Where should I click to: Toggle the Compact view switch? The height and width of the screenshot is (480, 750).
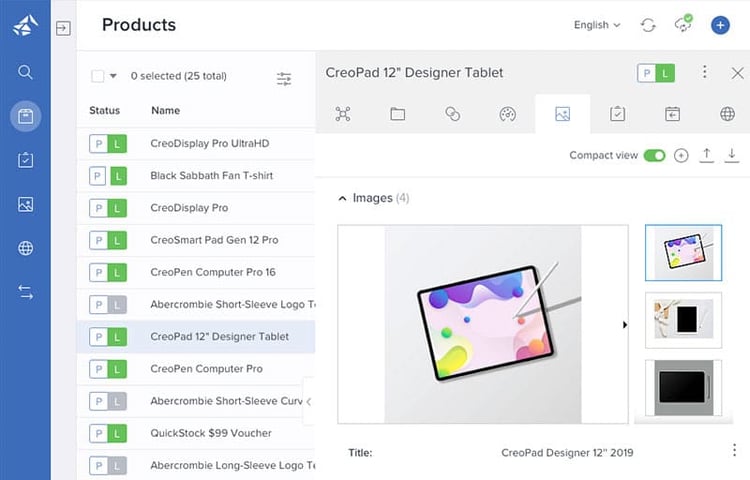[x=654, y=155]
